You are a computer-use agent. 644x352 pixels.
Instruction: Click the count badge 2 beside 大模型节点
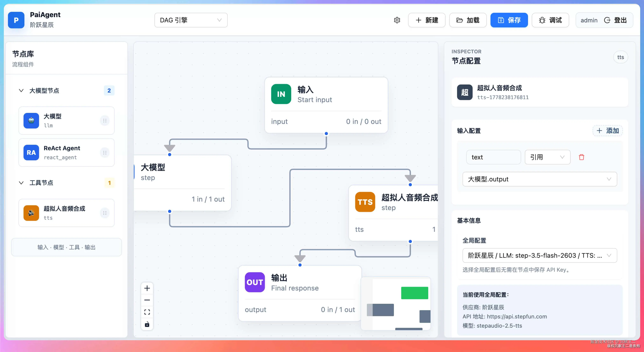coord(109,90)
